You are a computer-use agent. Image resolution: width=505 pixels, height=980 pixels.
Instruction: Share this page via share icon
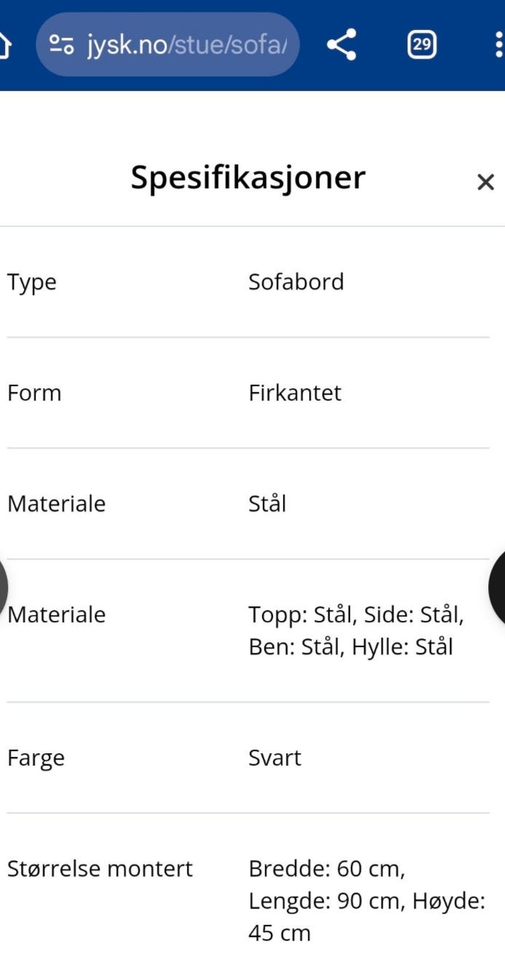(x=341, y=45)
